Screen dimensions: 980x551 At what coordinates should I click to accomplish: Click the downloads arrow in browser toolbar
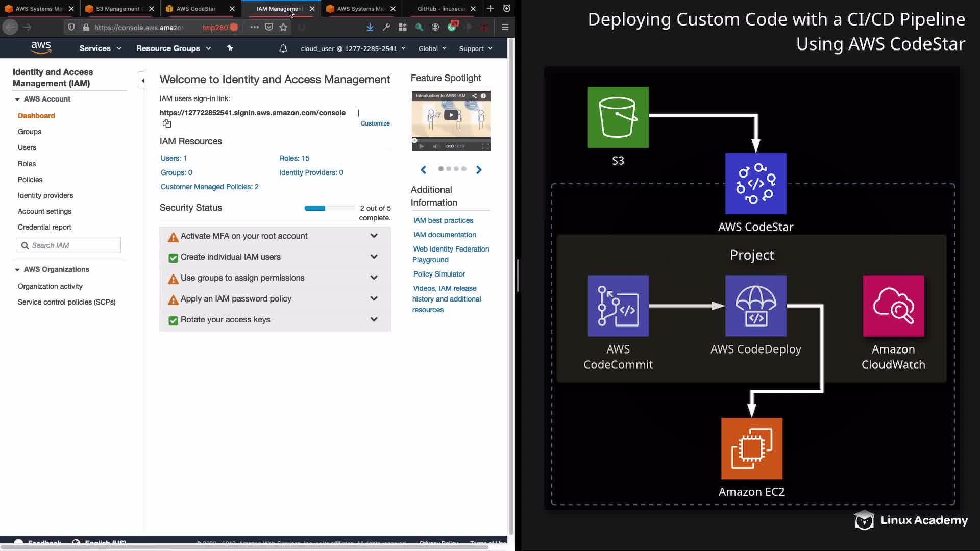tap(370, 27)
